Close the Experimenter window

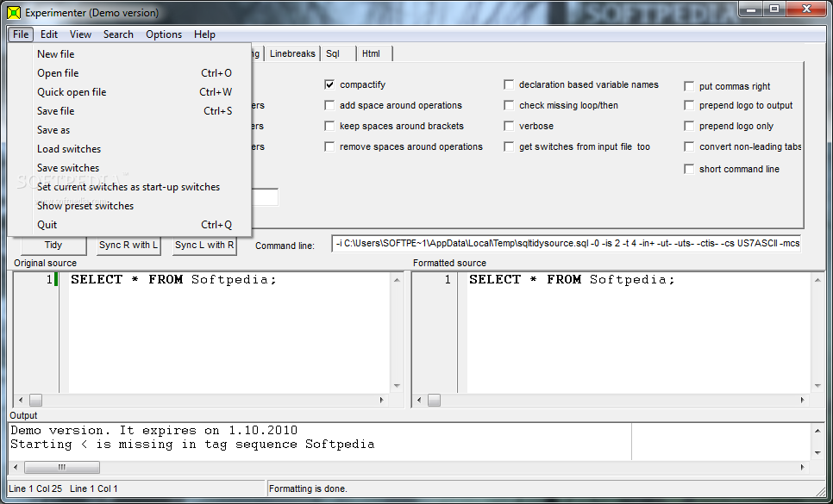click(807, 9)
